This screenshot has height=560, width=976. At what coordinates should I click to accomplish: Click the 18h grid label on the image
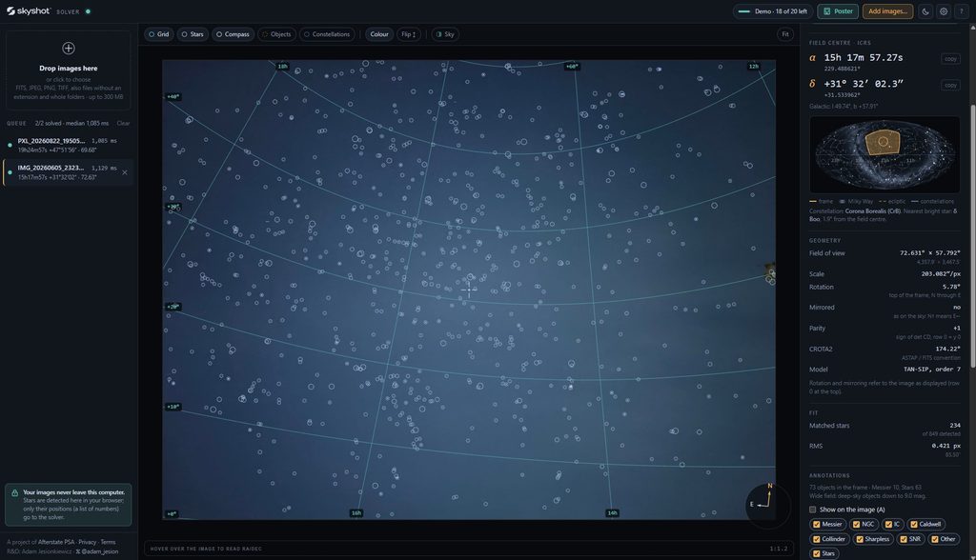tap(282, 66)
